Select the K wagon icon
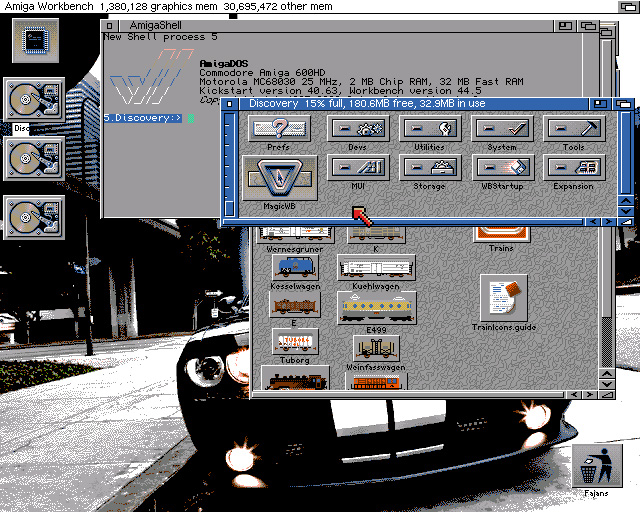640x512 pixels. pyautogui.click(x=376, y=234)
